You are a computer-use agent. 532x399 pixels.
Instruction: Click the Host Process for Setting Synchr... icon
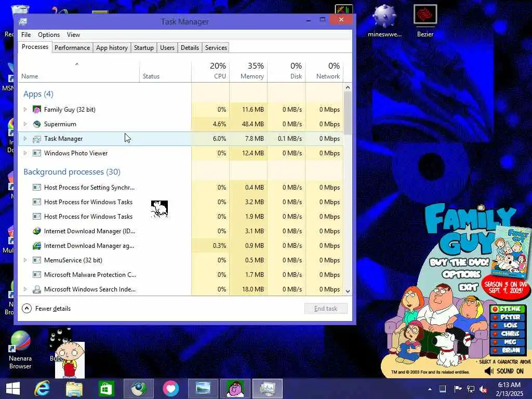(x=37, y=187)
